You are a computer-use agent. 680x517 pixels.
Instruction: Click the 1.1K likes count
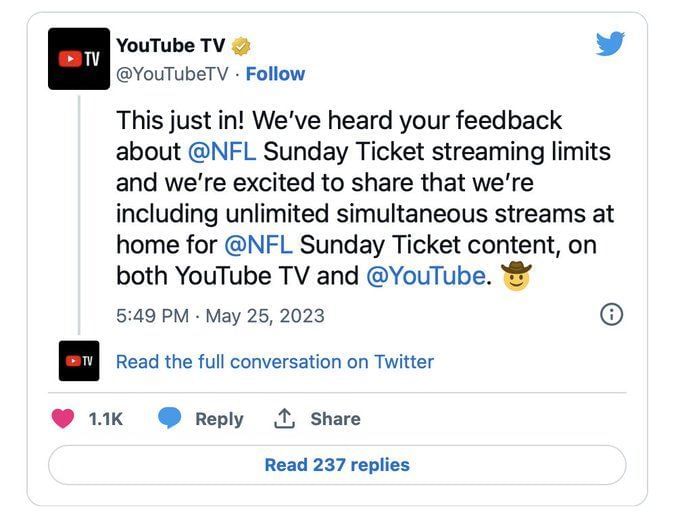105,419
